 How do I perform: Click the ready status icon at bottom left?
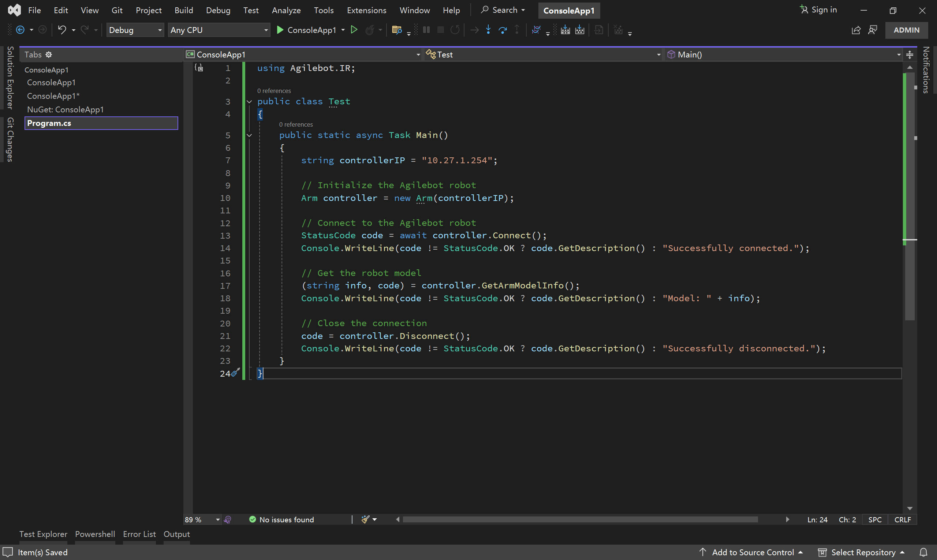[8, 552]
